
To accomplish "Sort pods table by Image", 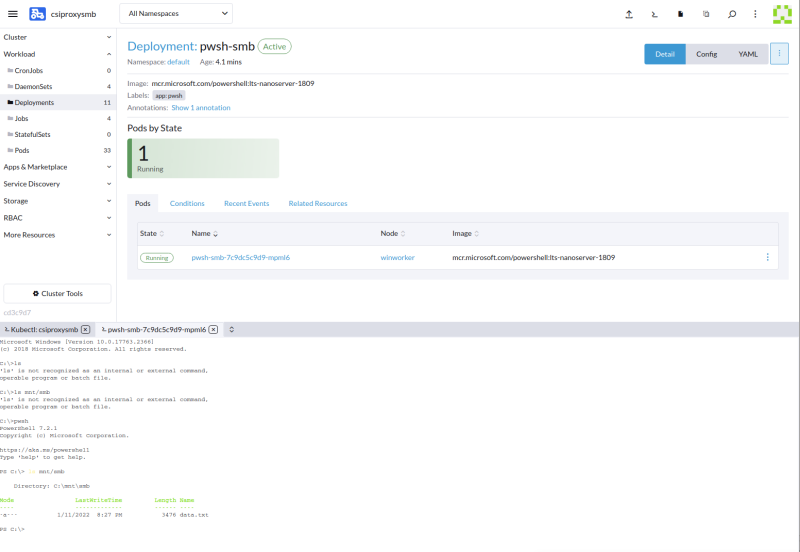I will click(465, 233).
